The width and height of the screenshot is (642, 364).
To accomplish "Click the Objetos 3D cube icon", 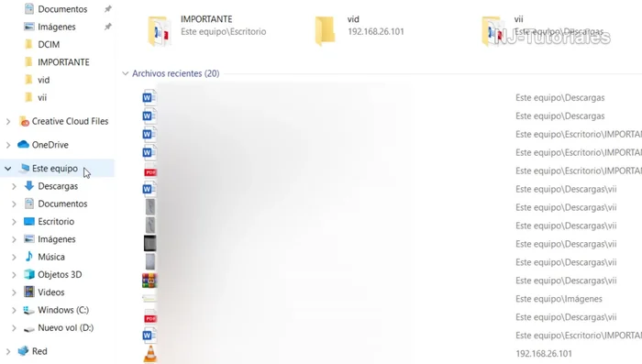I will (29, 274).
